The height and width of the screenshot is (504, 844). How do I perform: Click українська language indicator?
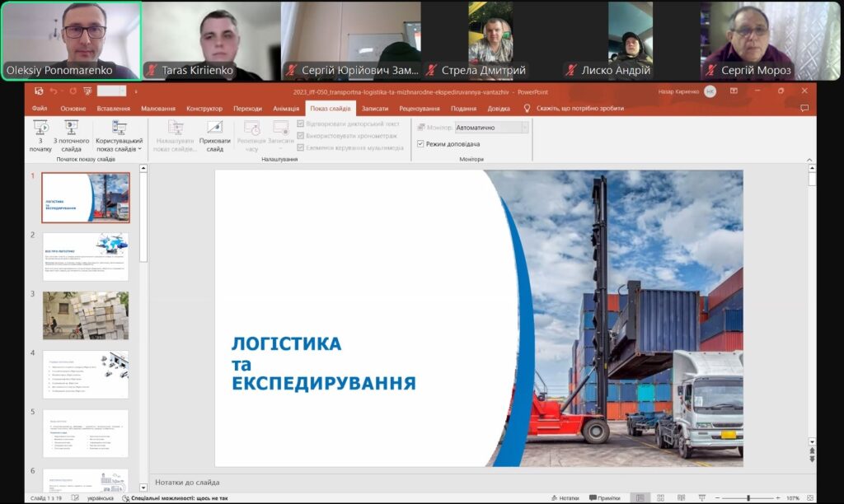(100, 498)
